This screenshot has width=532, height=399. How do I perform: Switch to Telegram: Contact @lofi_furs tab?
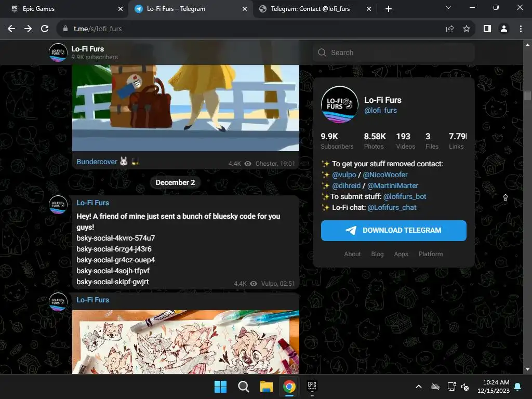[314, 9]
